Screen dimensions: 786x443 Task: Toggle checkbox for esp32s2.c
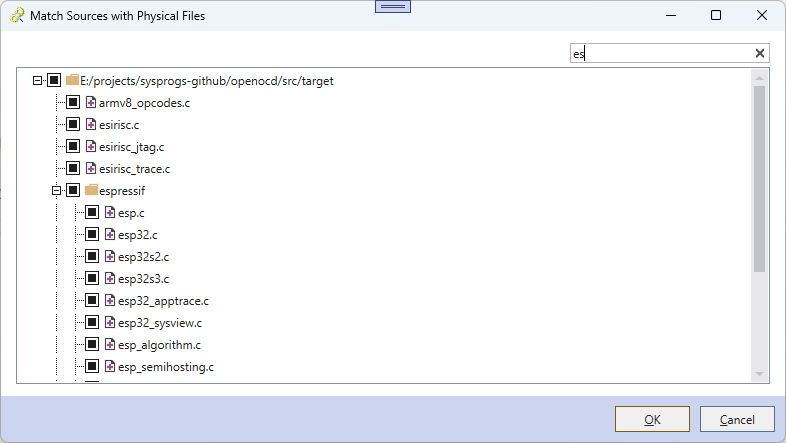(92, 257)
